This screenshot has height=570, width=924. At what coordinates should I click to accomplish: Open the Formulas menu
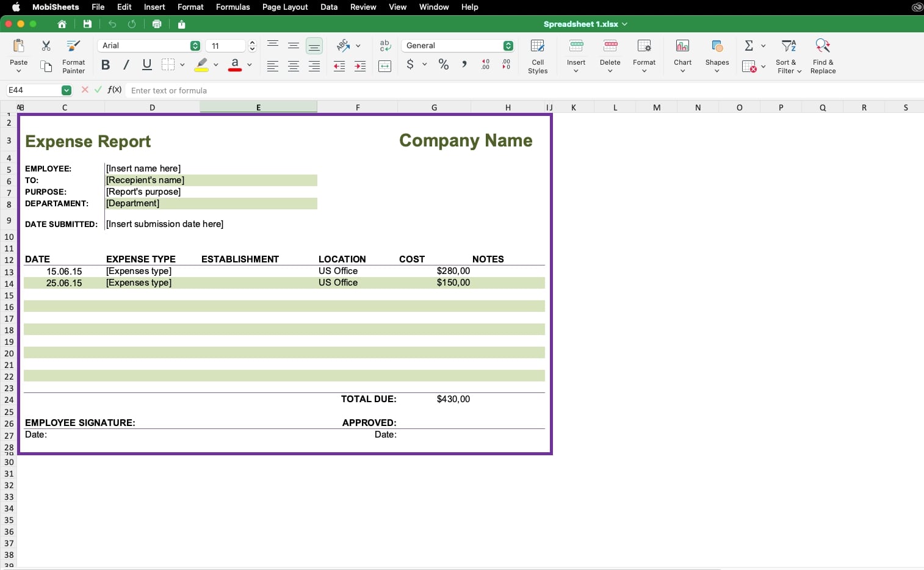pyautogui.click(x=233, y=7)
